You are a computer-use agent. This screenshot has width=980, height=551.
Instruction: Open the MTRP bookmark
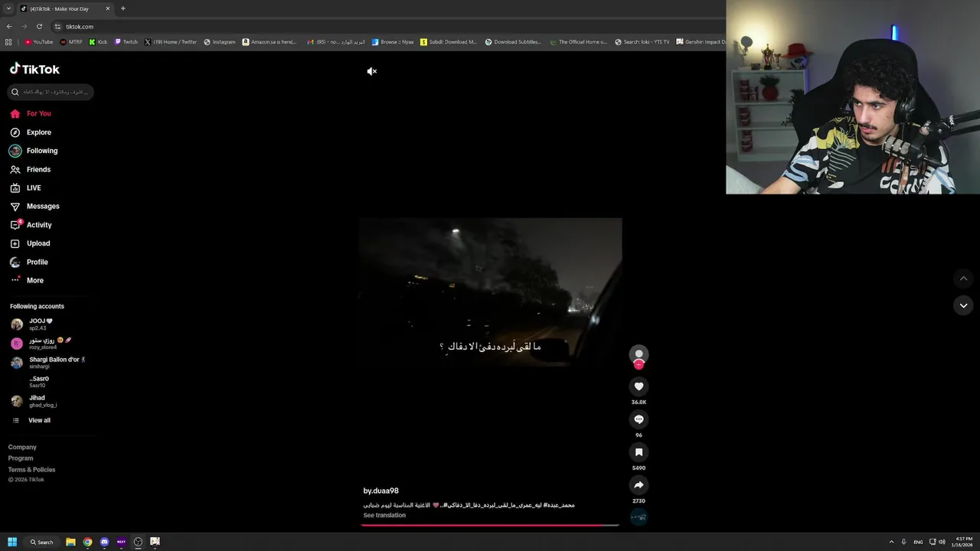coord(71,42)
